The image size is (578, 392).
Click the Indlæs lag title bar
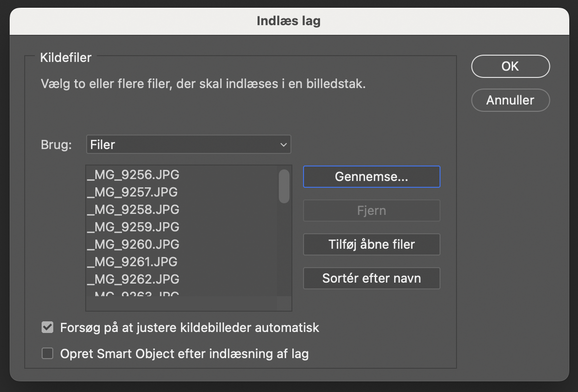289,21
